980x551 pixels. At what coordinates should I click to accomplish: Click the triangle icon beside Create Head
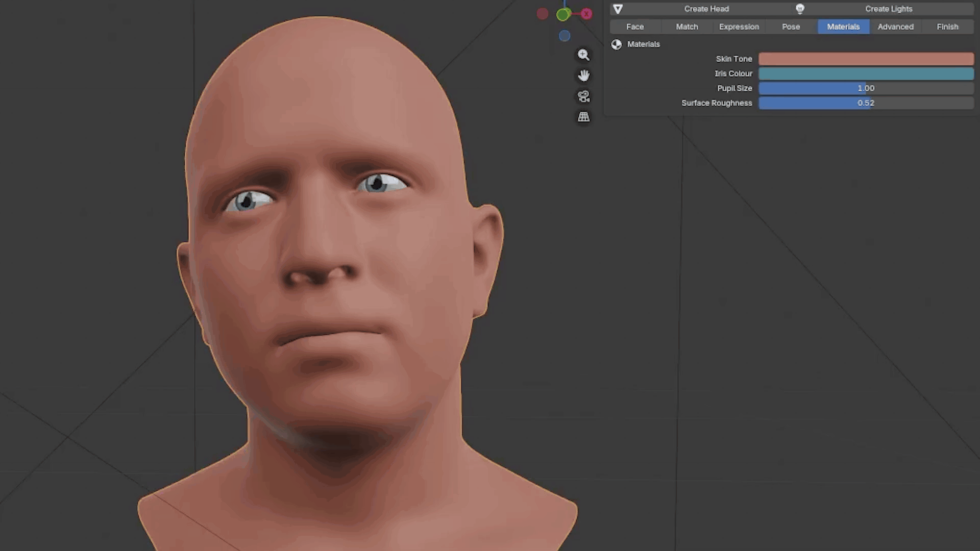click(618, 9)
